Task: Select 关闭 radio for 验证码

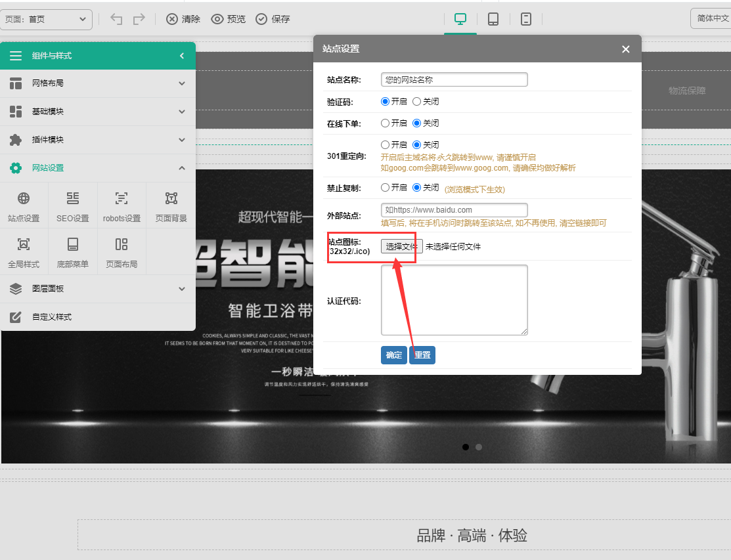Action: [x=417, y=102]
